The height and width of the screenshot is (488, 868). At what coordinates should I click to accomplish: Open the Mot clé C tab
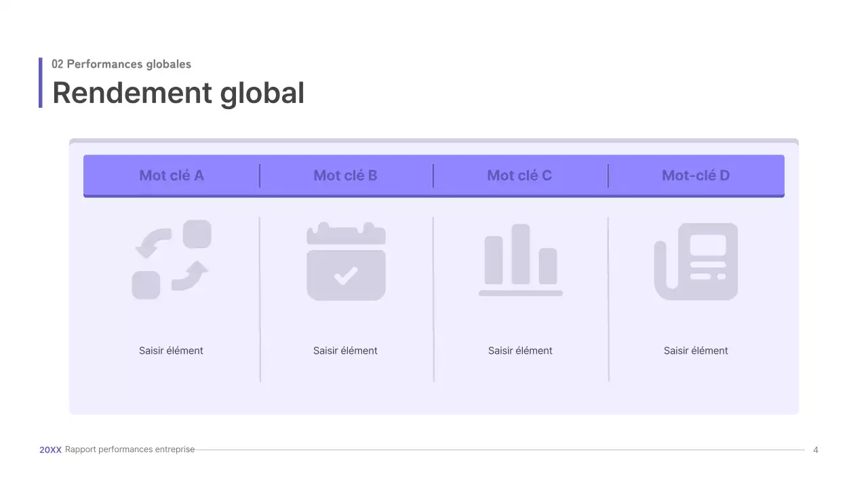coord(520,176)
